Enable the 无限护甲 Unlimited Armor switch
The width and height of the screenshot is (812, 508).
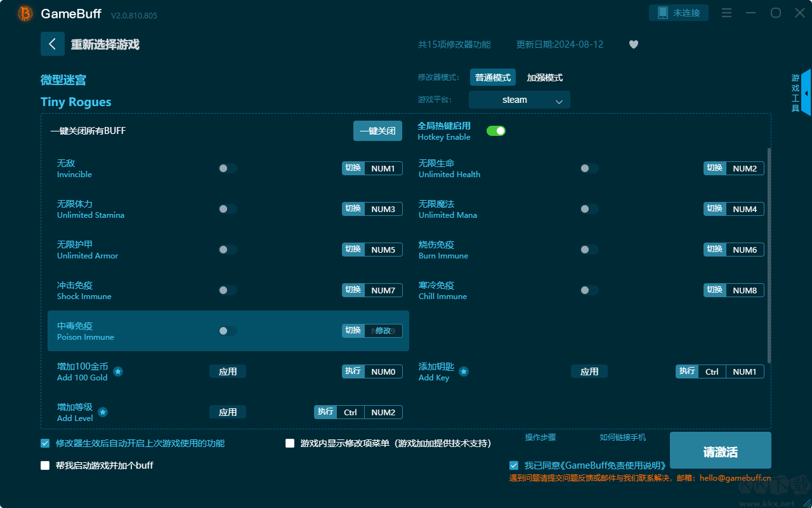click(x=228, y=250)
